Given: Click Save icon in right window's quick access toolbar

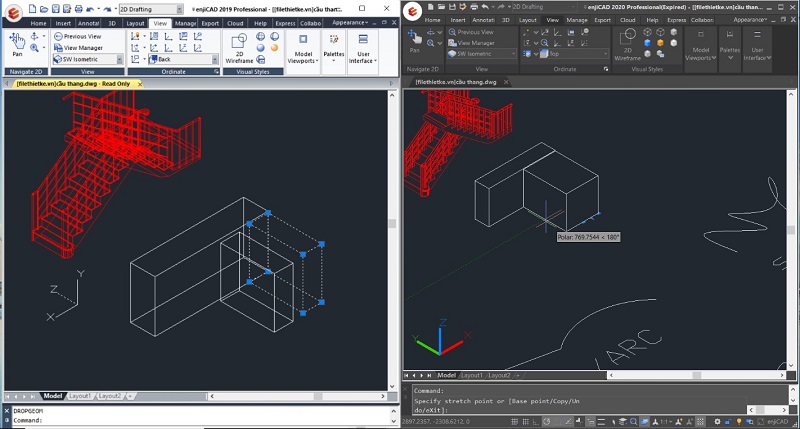Looking at the screenshot, I should pyautogui.click(x=452, y=7).
